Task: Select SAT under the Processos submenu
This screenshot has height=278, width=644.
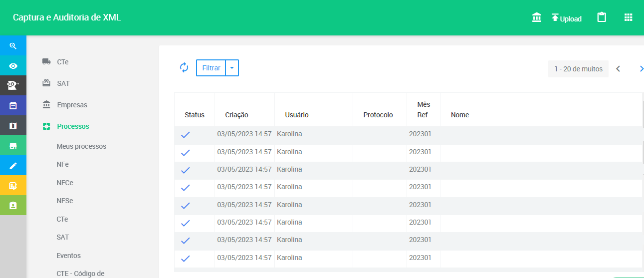Action: (63, 237)
